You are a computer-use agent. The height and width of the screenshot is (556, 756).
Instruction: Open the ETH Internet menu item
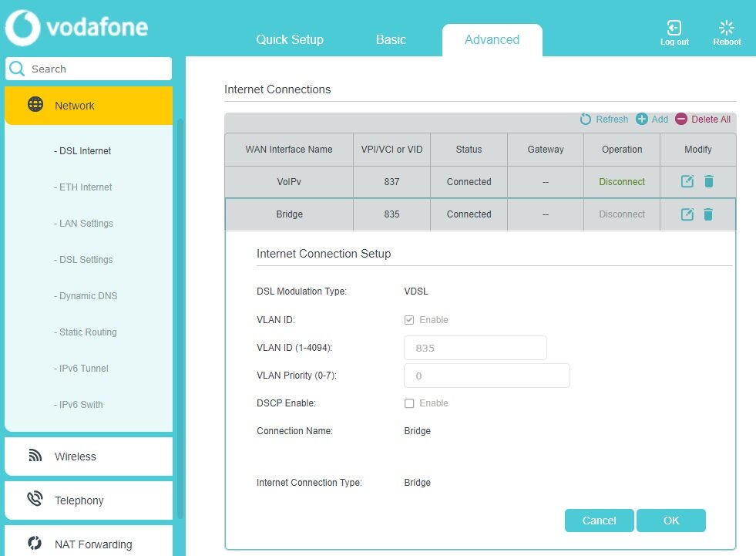83,187
